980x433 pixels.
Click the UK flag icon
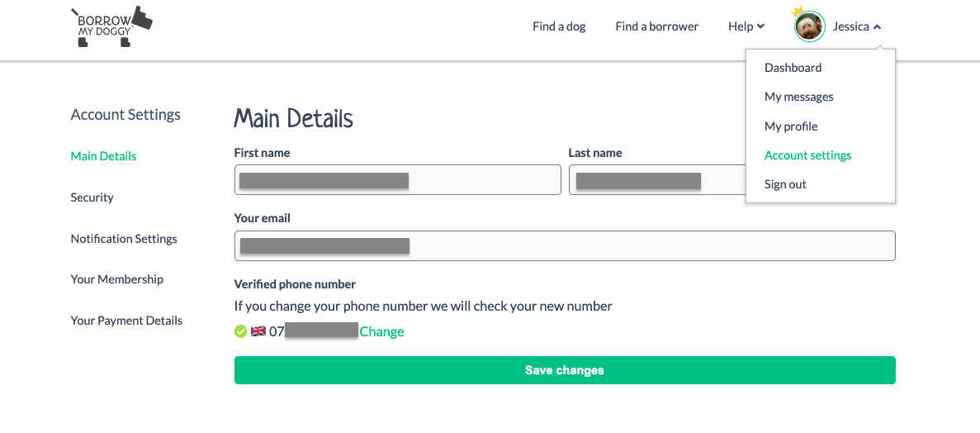[x=258, y=331]
